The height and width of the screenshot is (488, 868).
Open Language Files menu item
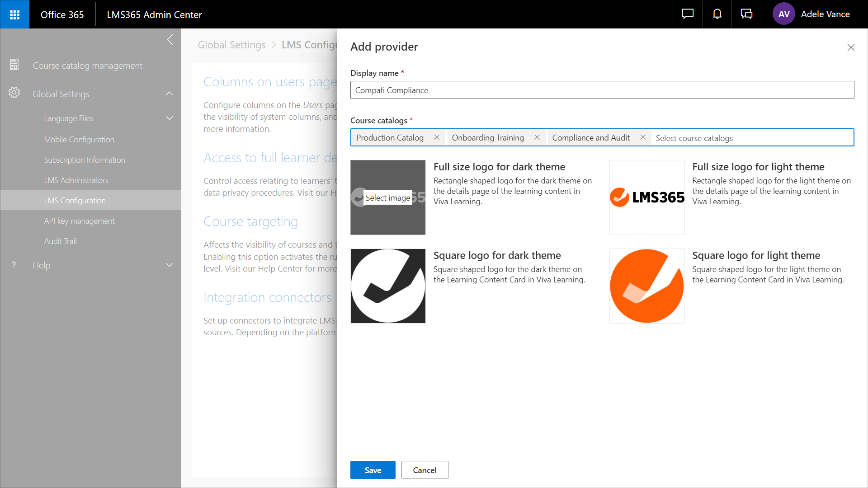(68, 118)
